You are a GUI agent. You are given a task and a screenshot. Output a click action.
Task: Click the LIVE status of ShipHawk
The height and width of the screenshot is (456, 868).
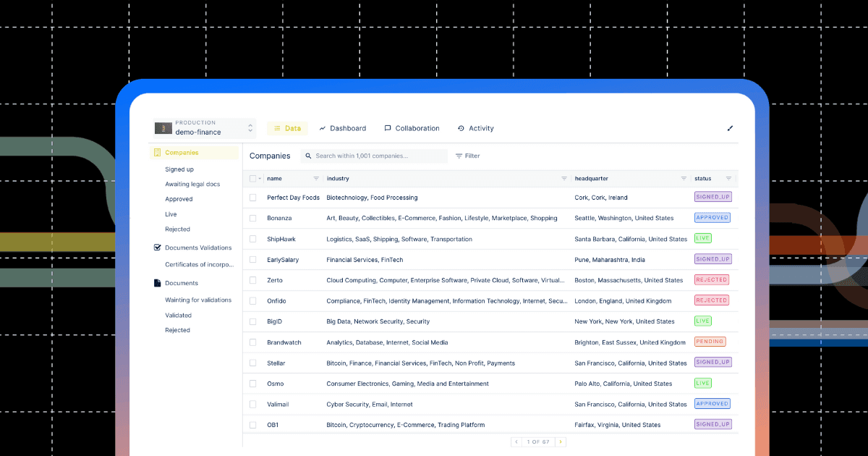point(703,238)
